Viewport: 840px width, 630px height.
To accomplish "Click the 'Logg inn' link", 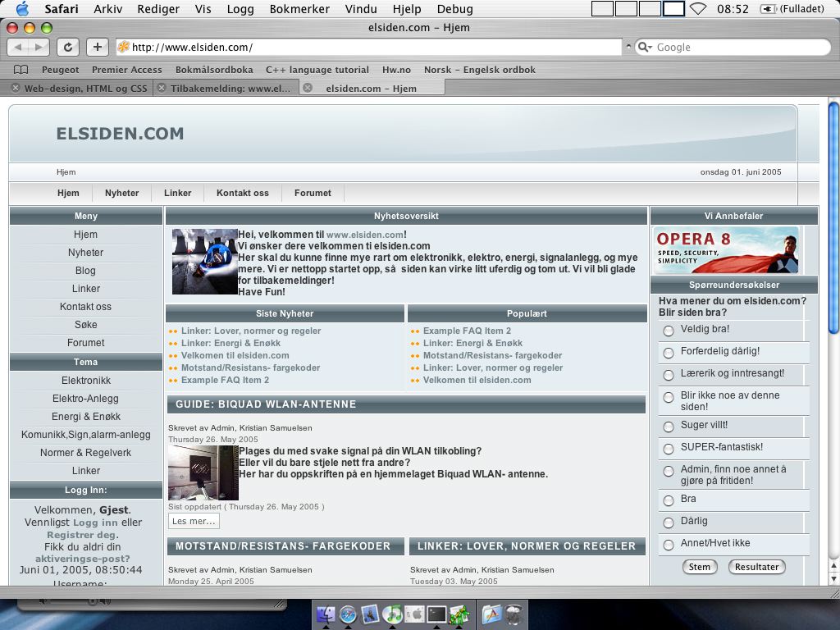I will click(95, 523).
